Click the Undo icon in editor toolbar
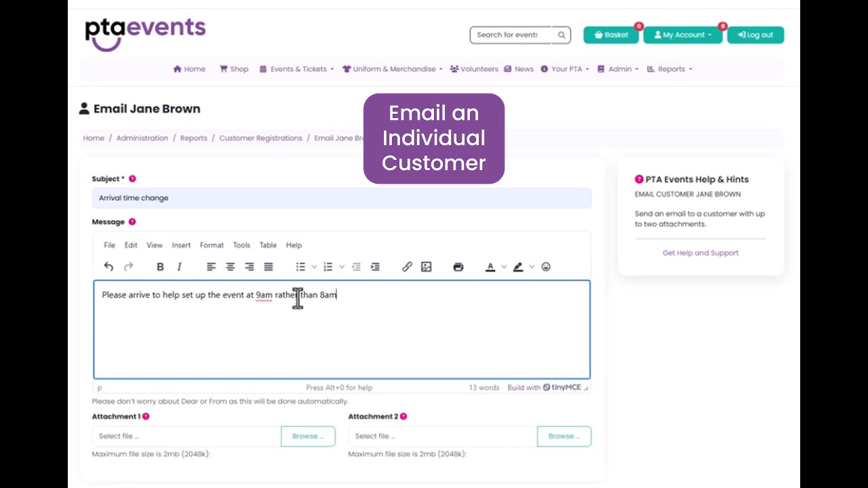This screenshot has width=868, height=488. pyautogui.click(x=108, y=267)
